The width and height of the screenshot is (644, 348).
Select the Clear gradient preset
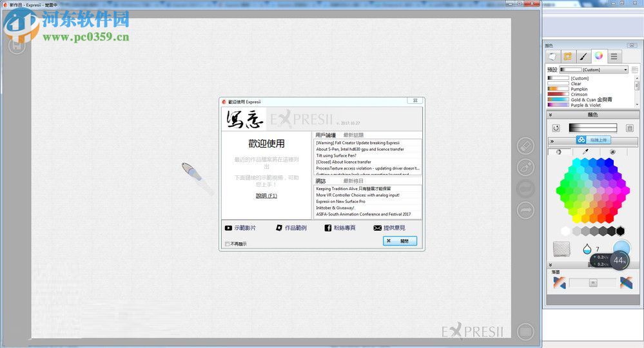click(590, 83)
